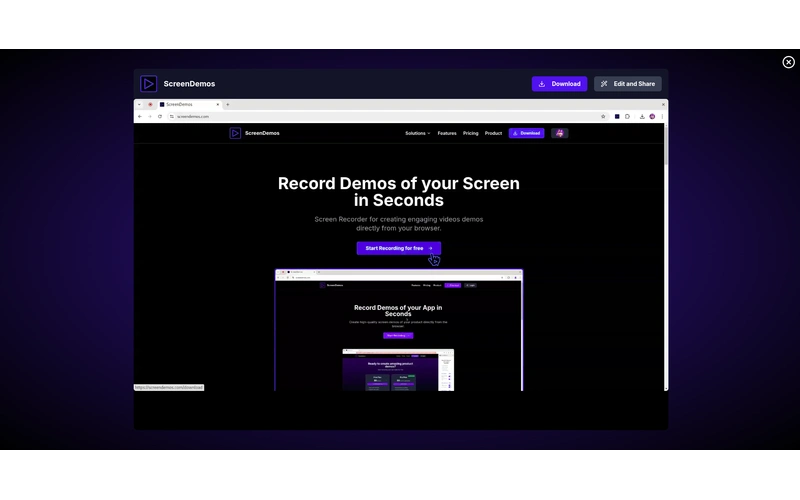
Task: Close the video preview overlay
Action: [788, 62]
